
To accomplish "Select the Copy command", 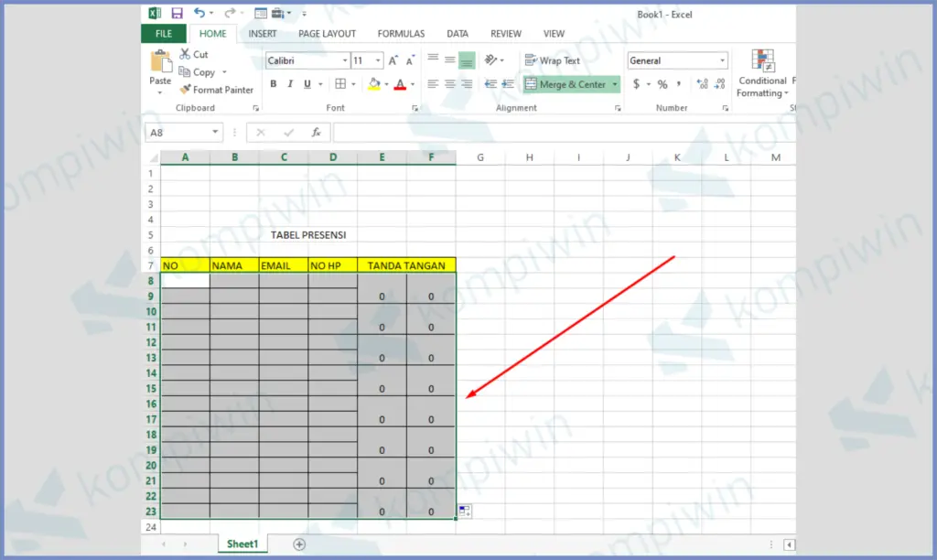I will click(202, 71).
